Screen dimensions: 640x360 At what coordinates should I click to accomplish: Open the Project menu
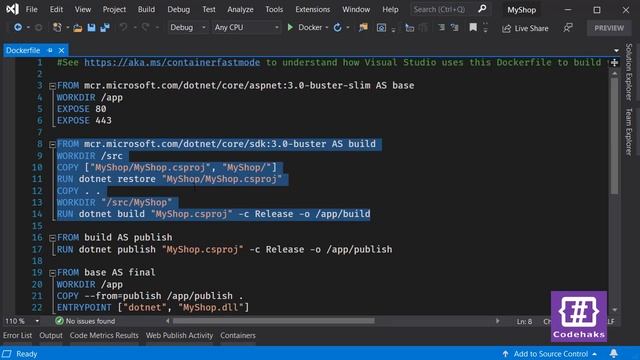coord(114,9)
